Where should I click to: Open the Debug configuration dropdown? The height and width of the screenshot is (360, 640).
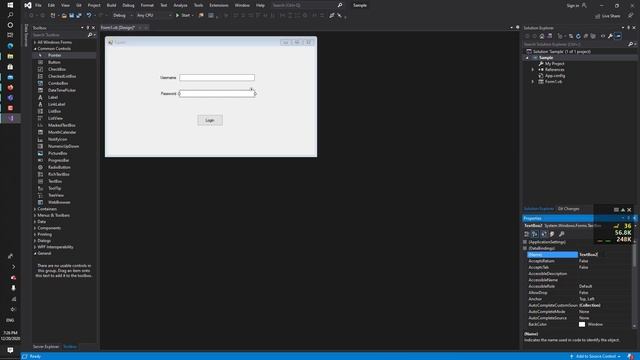click(123, 16)
